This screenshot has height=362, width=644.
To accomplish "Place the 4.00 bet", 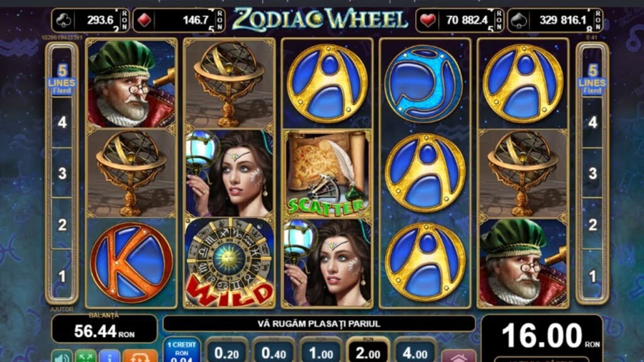I will click(415, 351).
